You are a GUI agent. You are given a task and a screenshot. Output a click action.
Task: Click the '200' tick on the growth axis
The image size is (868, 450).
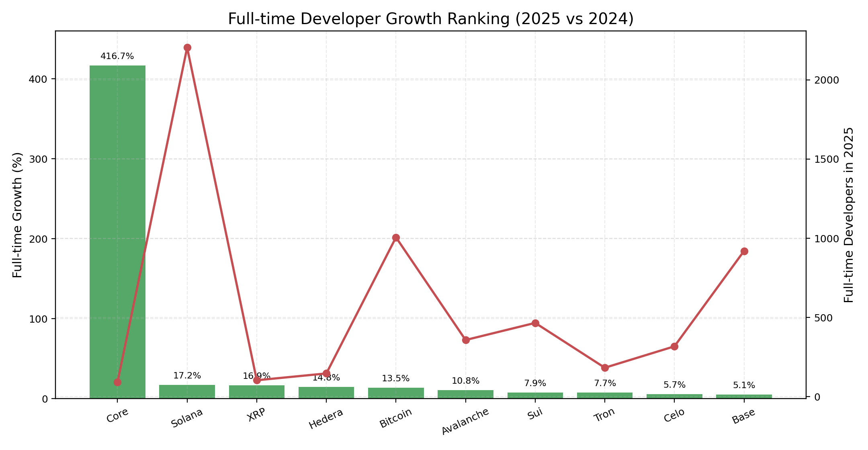click(x=39, y=239)
